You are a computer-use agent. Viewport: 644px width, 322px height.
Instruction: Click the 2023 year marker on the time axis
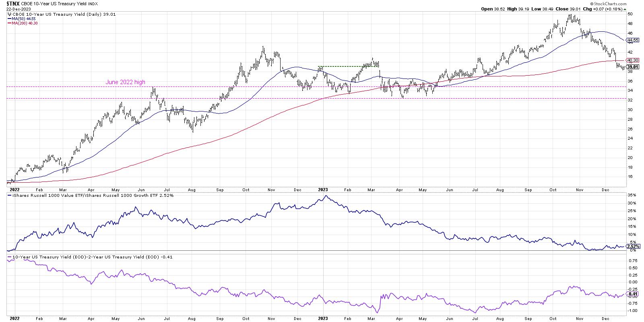click(324, 189)
